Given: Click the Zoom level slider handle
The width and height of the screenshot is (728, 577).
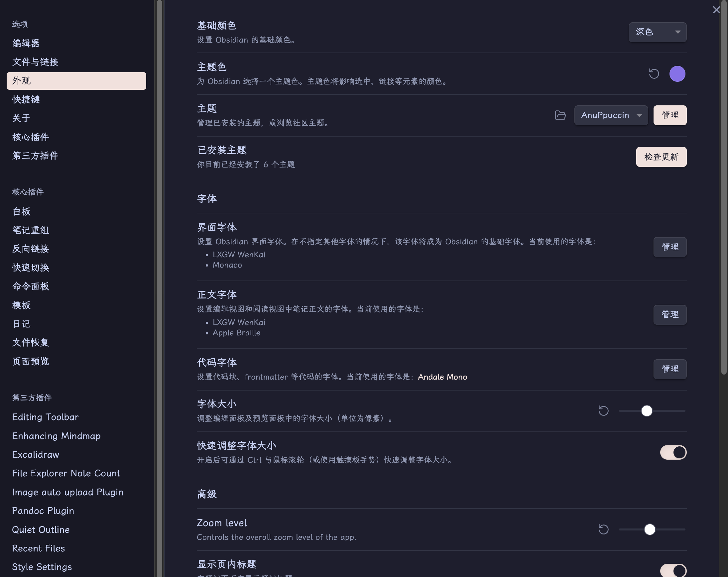Looking at the screenshot, I should 649,529.
